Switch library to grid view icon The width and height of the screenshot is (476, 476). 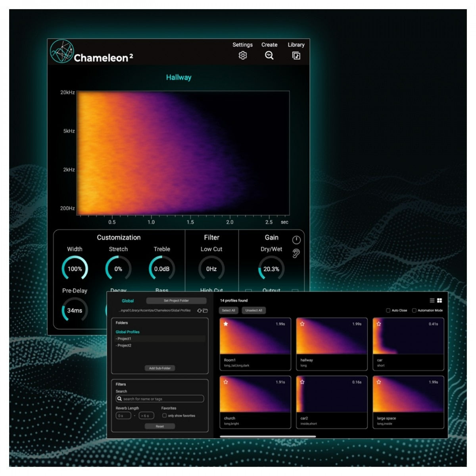click(440, 301)
